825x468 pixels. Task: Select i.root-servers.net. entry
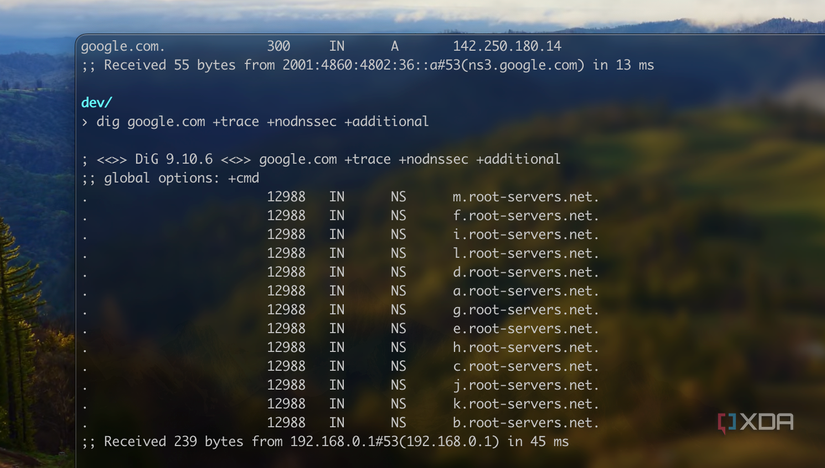click(x=526, y=234)
